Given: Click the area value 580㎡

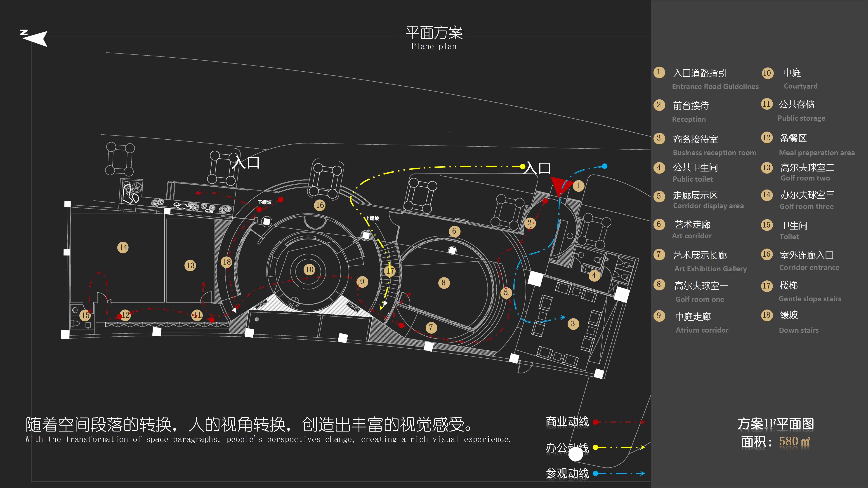Looking at the screenshot, I should [x=795, y=441].
